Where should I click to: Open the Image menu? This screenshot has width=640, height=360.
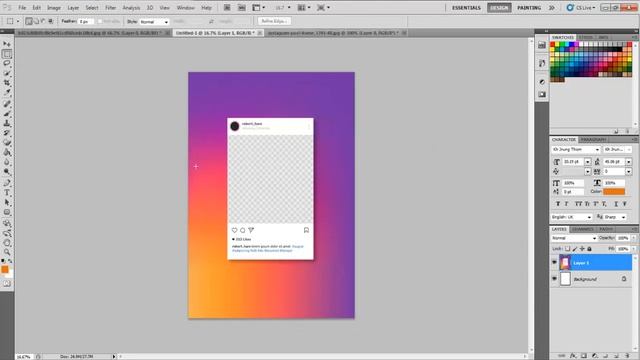coord(53,8)
